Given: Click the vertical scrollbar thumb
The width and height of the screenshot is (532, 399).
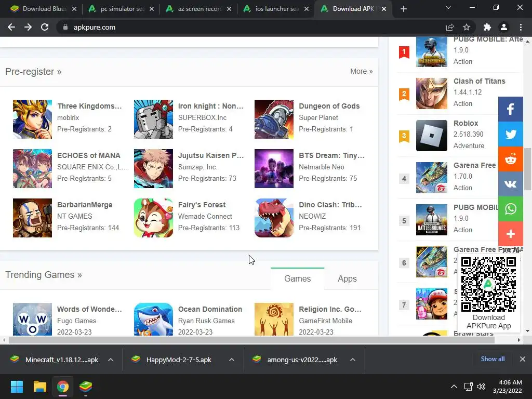Looking at the screenshot, I should (527, 169).
